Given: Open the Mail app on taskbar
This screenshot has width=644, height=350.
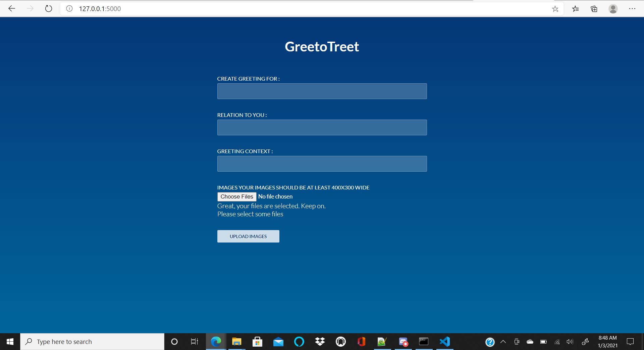Looking at the screenshot, I should point(278,342).
